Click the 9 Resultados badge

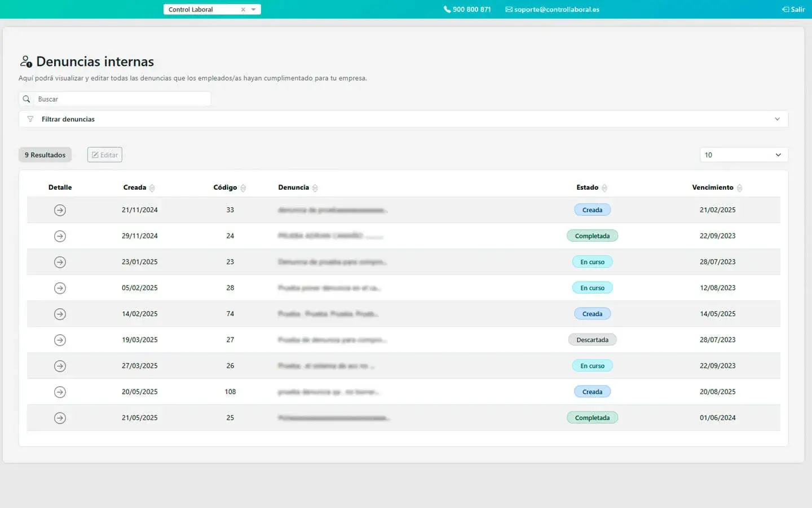[45, 155]
